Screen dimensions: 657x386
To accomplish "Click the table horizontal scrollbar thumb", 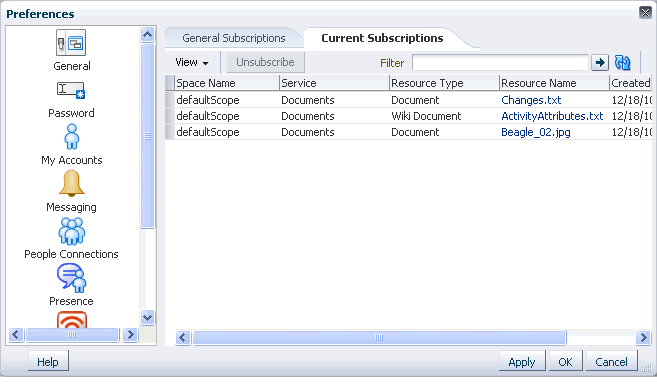I will [x=379, y=337].
